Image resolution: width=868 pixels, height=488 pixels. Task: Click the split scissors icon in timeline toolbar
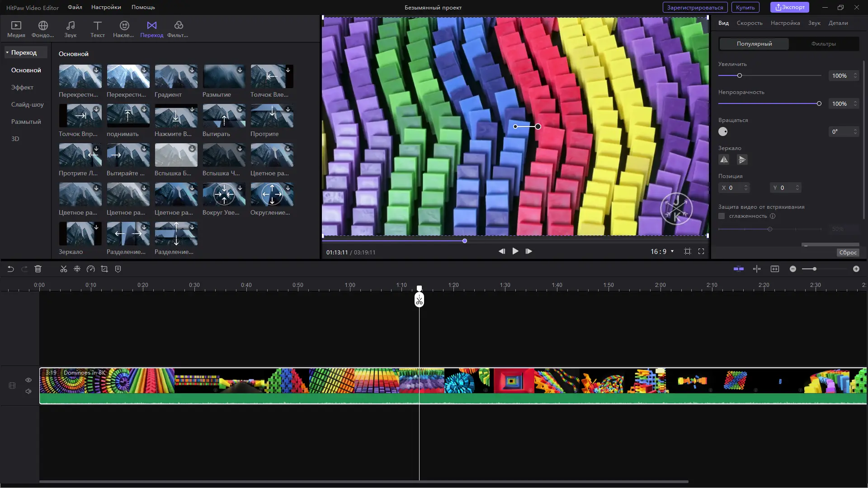[63, 269]
